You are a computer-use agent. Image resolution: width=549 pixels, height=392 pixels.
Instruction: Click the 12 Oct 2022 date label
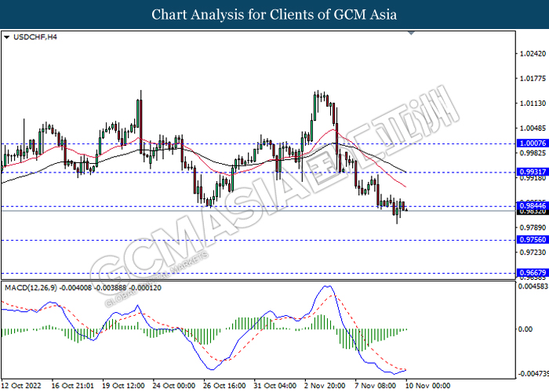point(21,386)
